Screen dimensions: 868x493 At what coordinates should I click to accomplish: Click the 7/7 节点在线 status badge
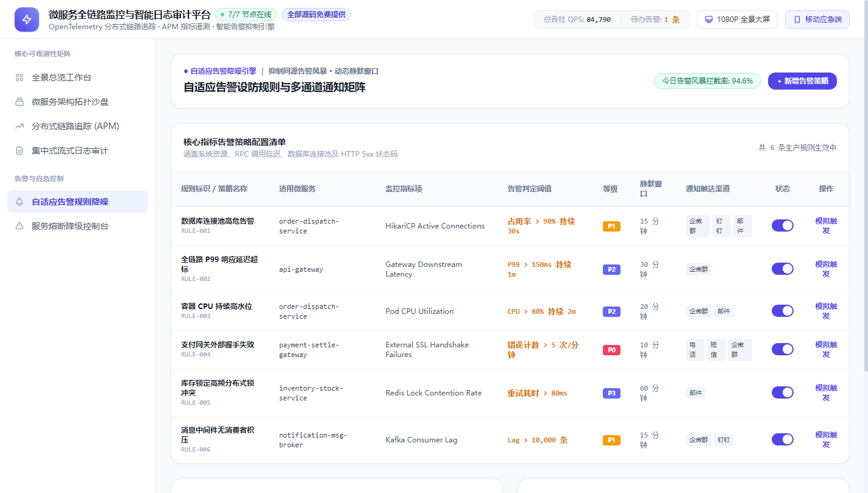tap(246, 15)
